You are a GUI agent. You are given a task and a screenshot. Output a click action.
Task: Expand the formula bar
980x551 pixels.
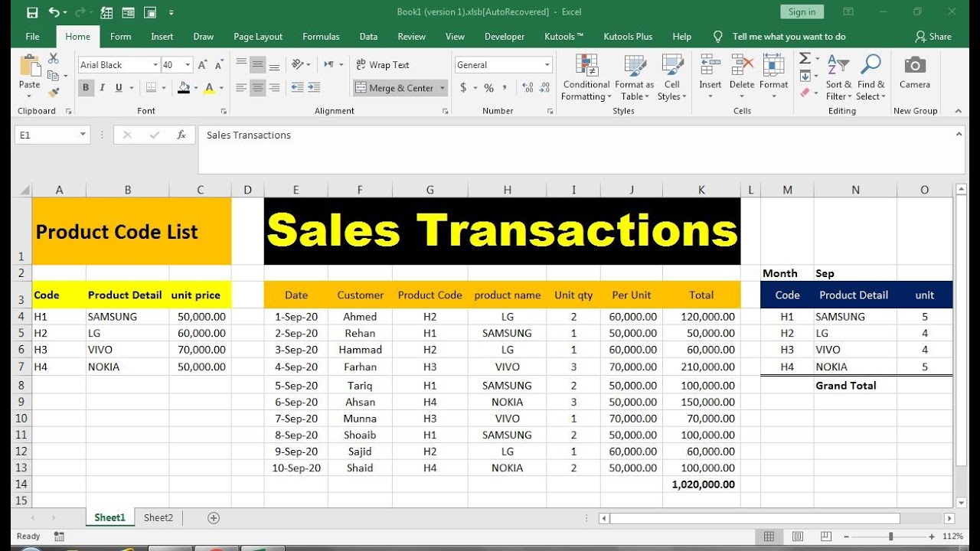pos(959,134)
